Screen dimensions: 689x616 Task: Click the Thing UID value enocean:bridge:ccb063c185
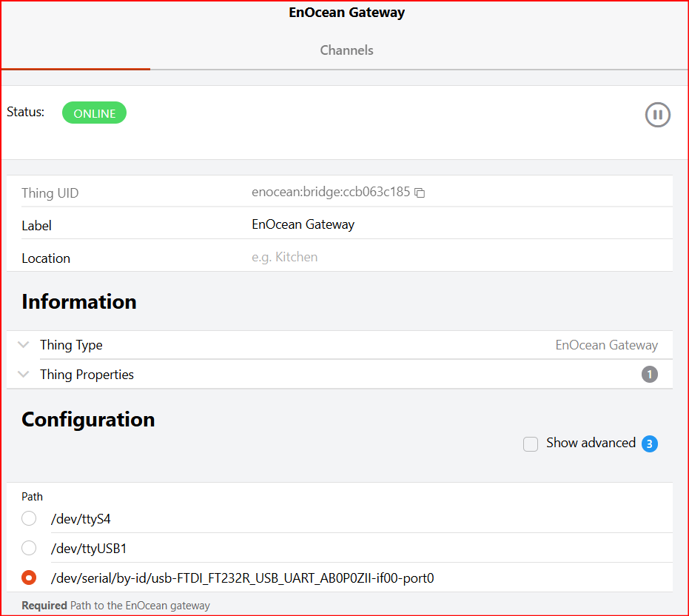pyautogui.click(x=330, y=192)
